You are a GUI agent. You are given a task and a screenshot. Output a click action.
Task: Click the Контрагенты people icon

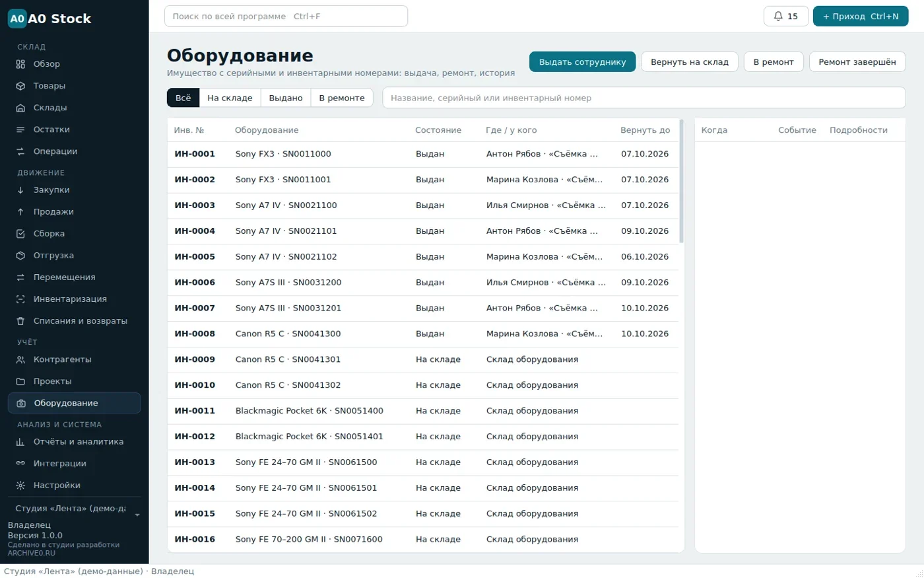click(20, 360)
